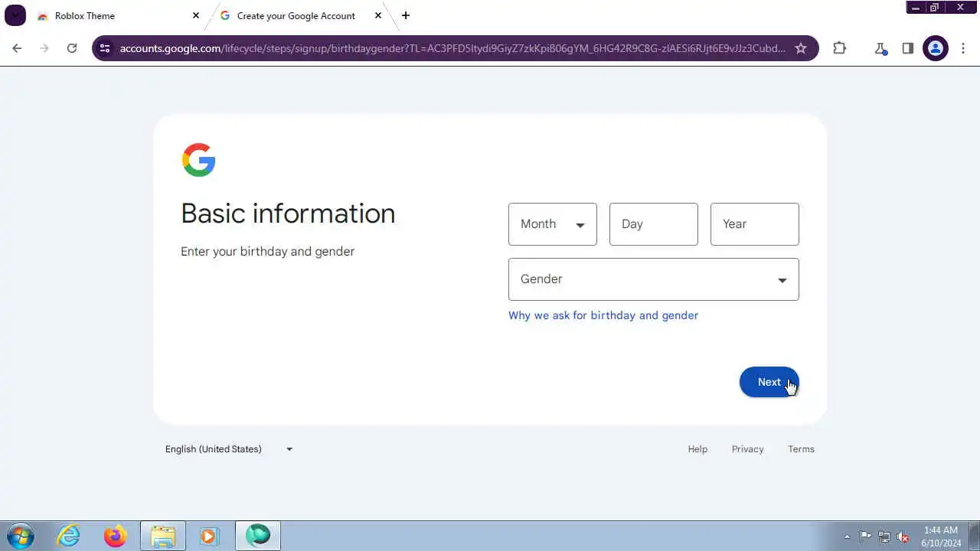Launch Internet Explorer from the taskbar

(x=69, y=536)
